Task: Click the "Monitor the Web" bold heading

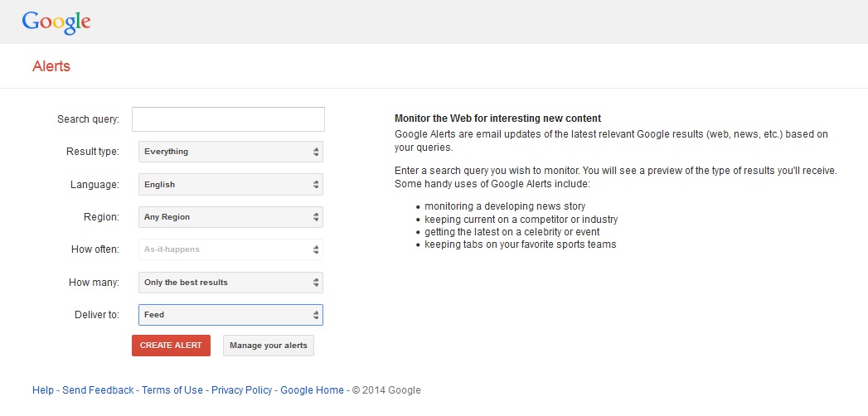Action: 497,119
